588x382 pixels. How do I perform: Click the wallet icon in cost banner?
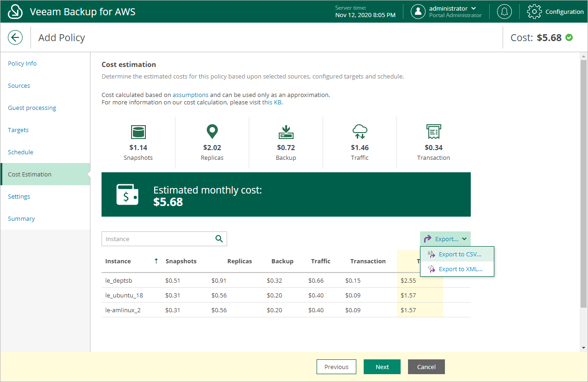(x=127, y=194)
